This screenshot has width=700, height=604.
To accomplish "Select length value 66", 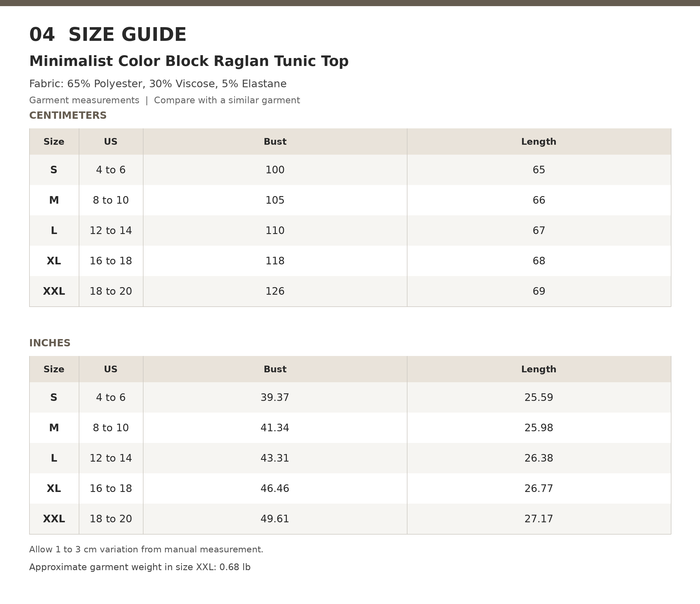I will [539, 200].
